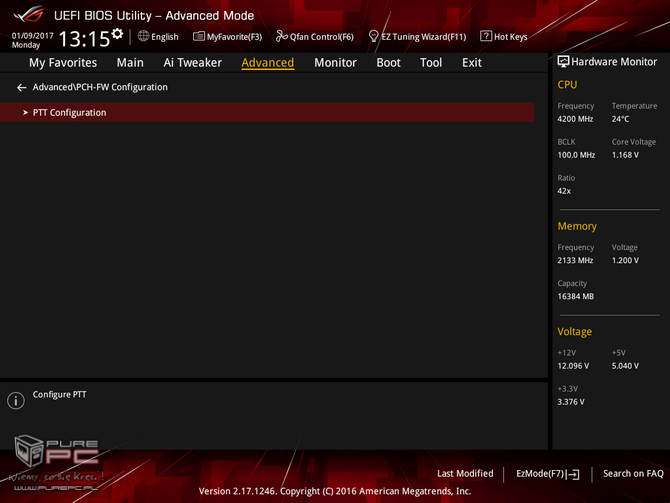Click the CPU section heading

point(567,85)
